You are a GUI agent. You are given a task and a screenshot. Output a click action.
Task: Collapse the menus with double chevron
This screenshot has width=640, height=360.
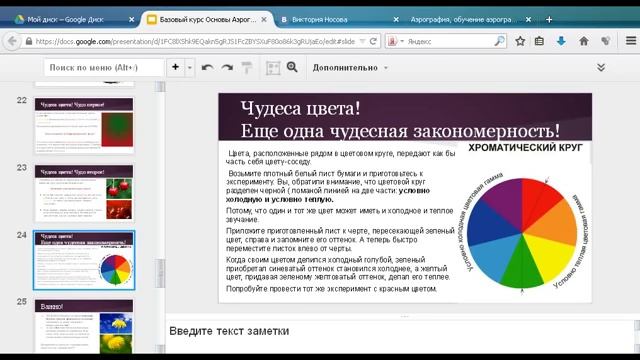(601, 67)
